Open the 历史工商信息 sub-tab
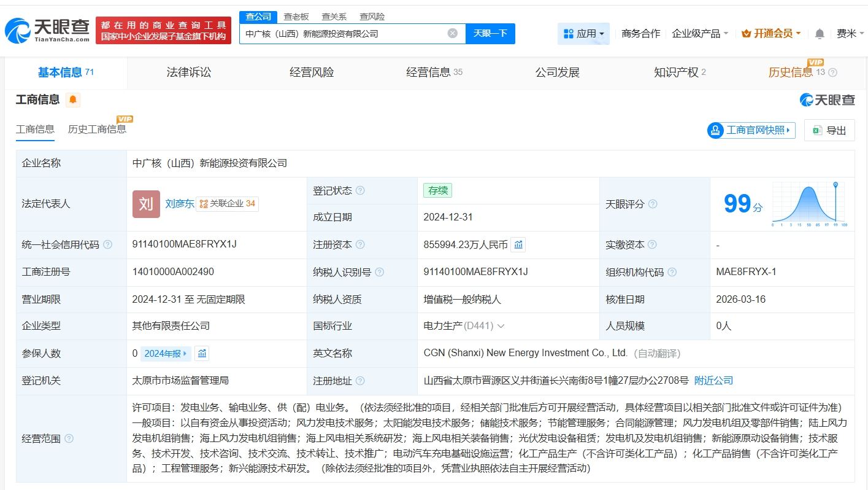Viewport: 868px width, 490px height. pyautogui.click(x=97, y=129)
